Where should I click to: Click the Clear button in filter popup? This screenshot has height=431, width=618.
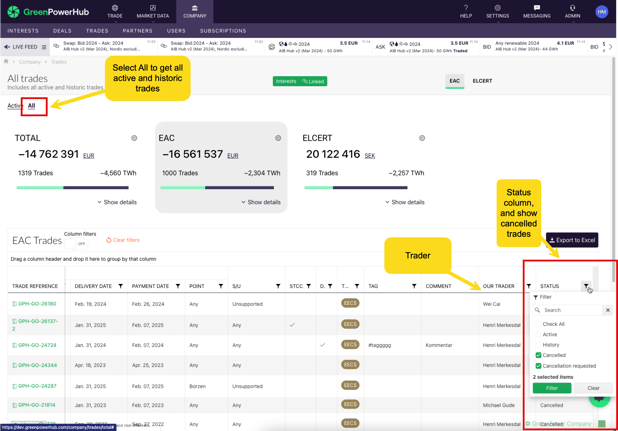(593, 388)
